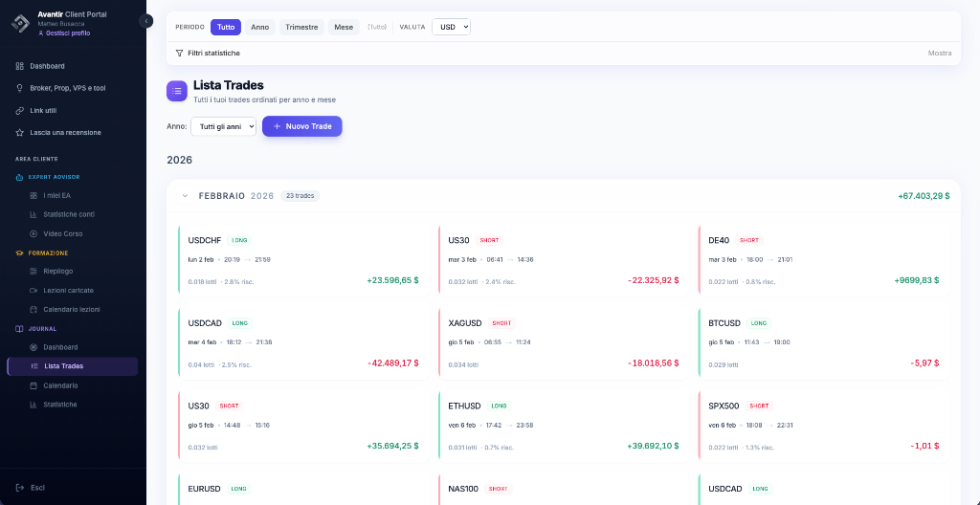This screenshot has height=505, width=980.
Task: Expand Filtri statistiche with Mostra
Action: (940, 54)
